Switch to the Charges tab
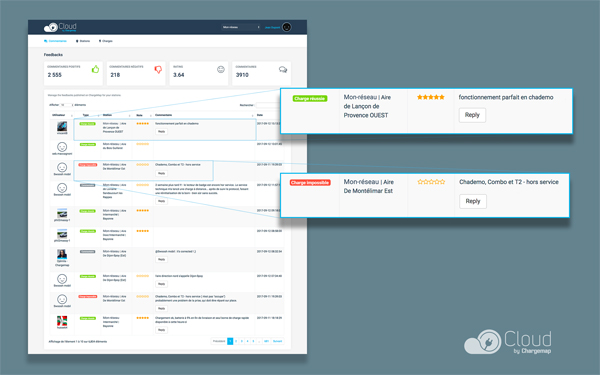The width and height of the screenshot is (600, 375). coord(106,41)
